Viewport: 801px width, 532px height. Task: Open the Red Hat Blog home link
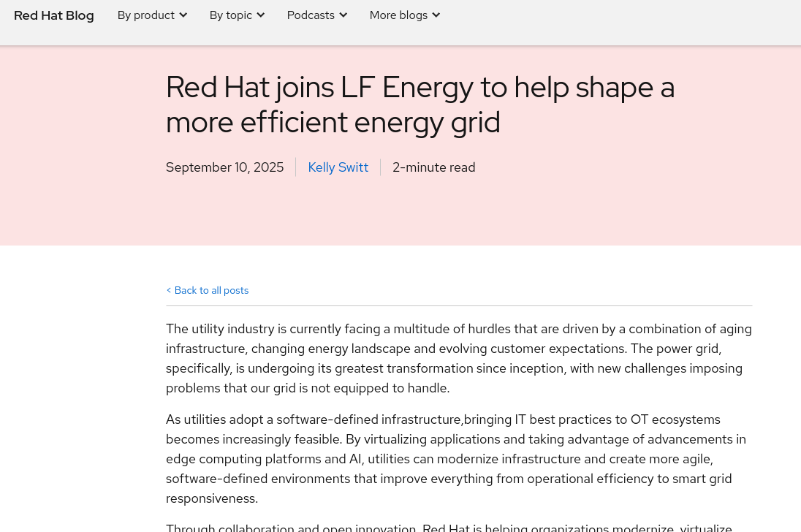[x=54, y=15]
